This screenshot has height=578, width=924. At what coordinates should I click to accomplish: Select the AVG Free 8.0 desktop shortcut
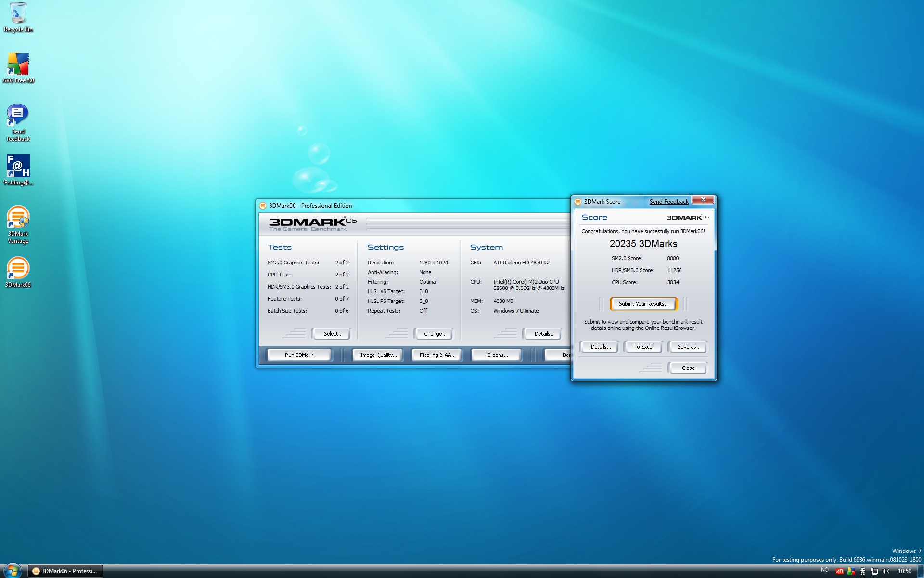(18, 68)
